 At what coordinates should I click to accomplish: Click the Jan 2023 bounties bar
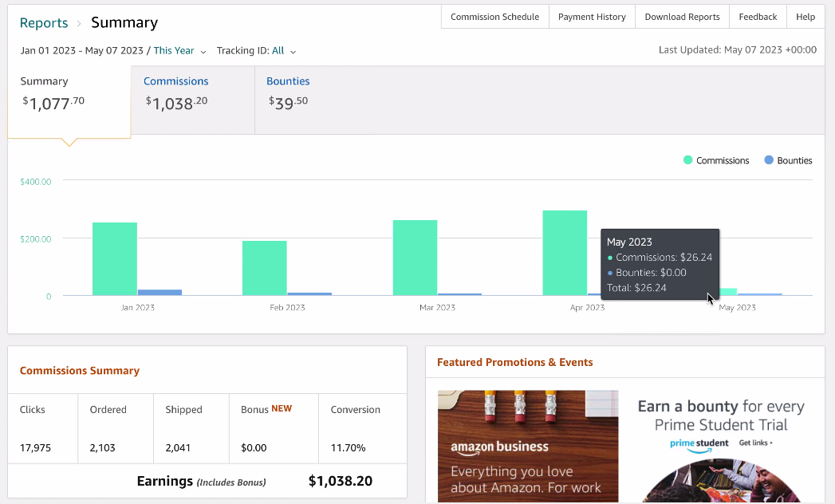tap(160, 293)
